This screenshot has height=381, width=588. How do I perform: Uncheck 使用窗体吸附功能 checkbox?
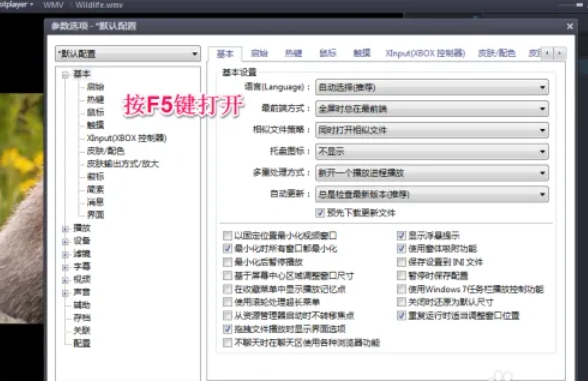(401, 248)
